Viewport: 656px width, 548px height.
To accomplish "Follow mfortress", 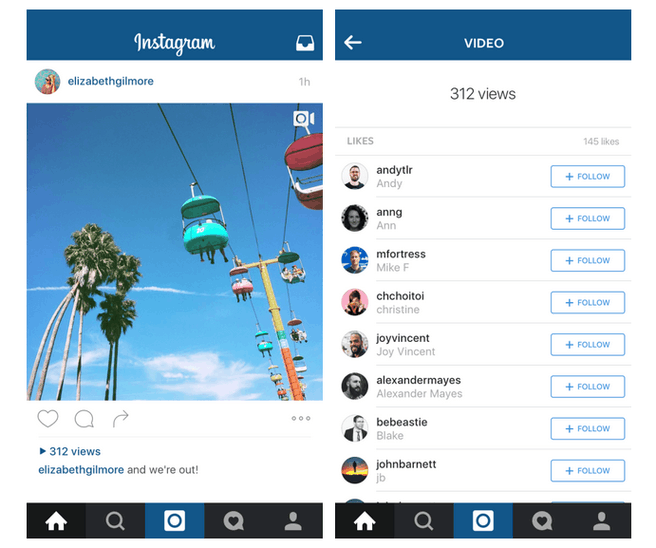I will [x=587, y=261].
